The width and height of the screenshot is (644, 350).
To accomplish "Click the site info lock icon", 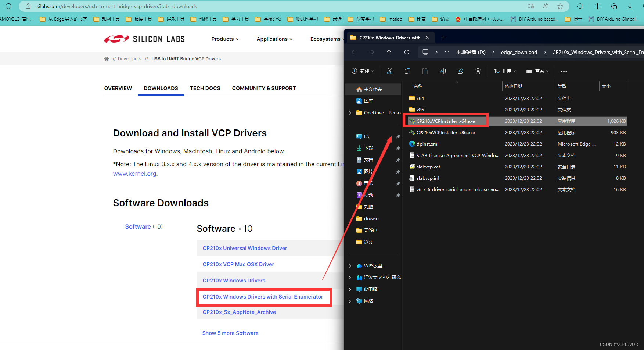I will click(x=28, y=6).
